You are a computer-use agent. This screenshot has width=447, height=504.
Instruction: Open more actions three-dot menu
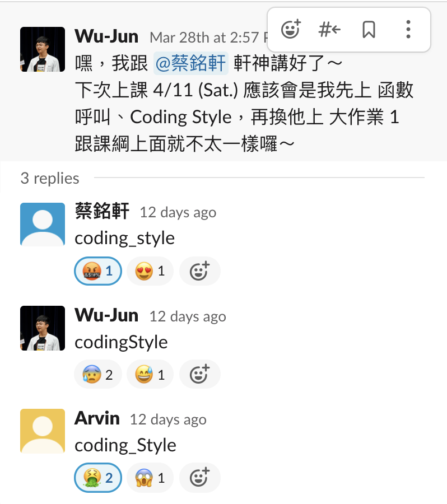pyautogui.click(x=408, y=29)
